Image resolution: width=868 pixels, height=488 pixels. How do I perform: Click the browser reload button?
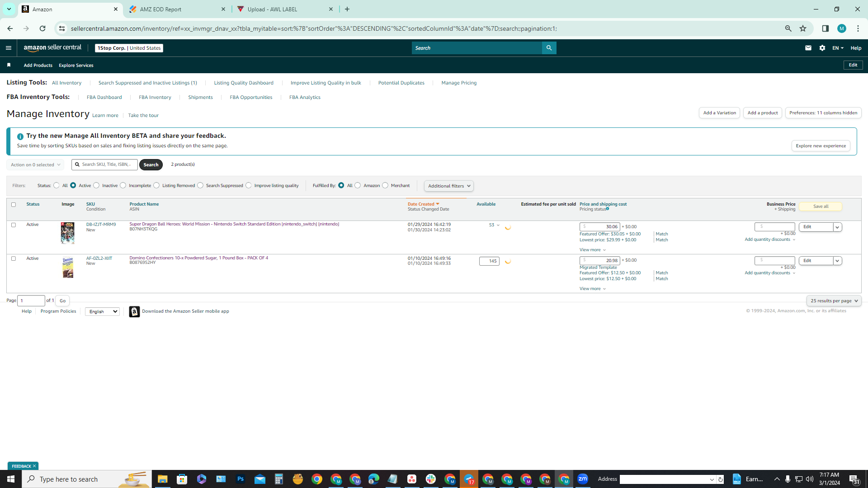pos(42,28)
